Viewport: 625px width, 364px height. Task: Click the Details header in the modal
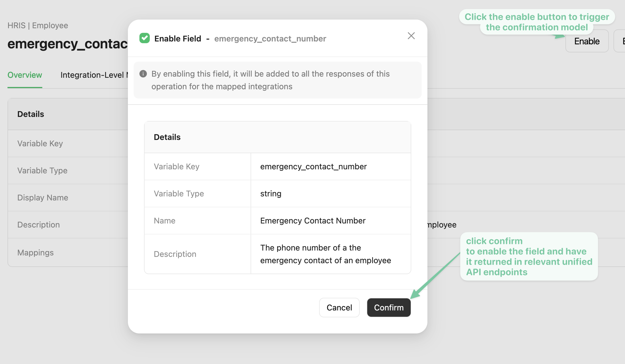[x=167, y=137]
